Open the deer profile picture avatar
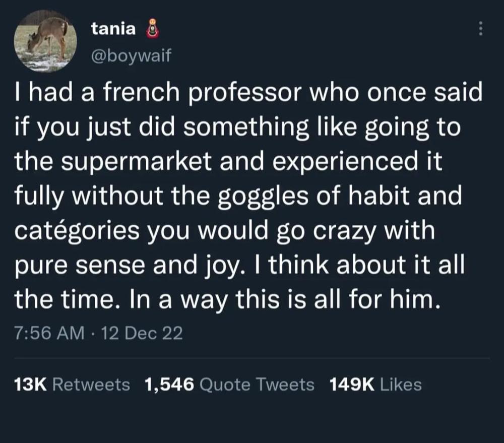The image size is (504, 443). [45, 40]
